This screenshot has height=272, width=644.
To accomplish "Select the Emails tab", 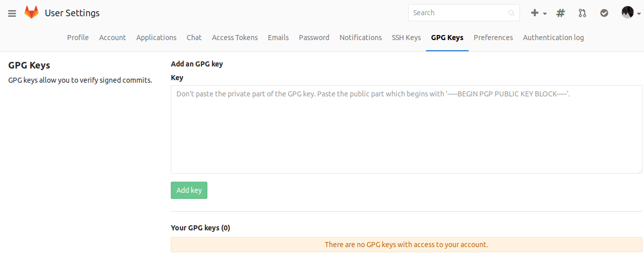I will pos(278,38).
